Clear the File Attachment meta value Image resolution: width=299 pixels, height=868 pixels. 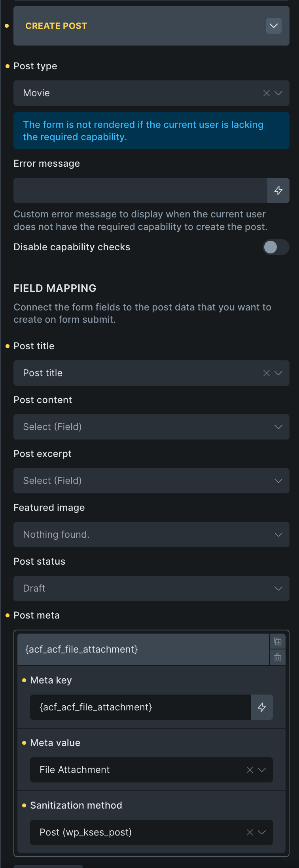250,770
